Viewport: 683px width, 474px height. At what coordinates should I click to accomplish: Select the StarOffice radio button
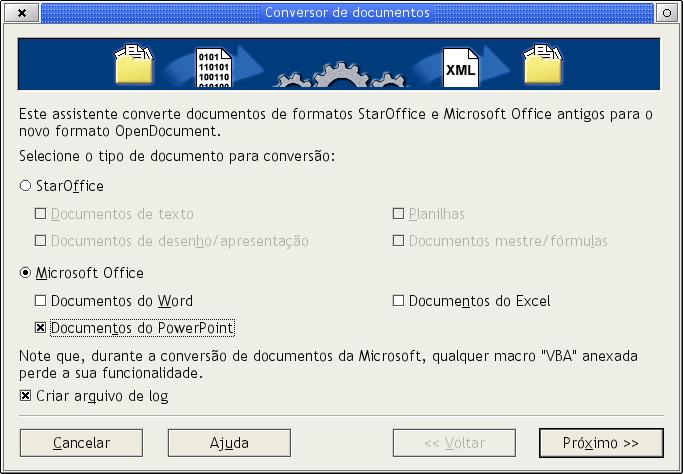(26, 186)
